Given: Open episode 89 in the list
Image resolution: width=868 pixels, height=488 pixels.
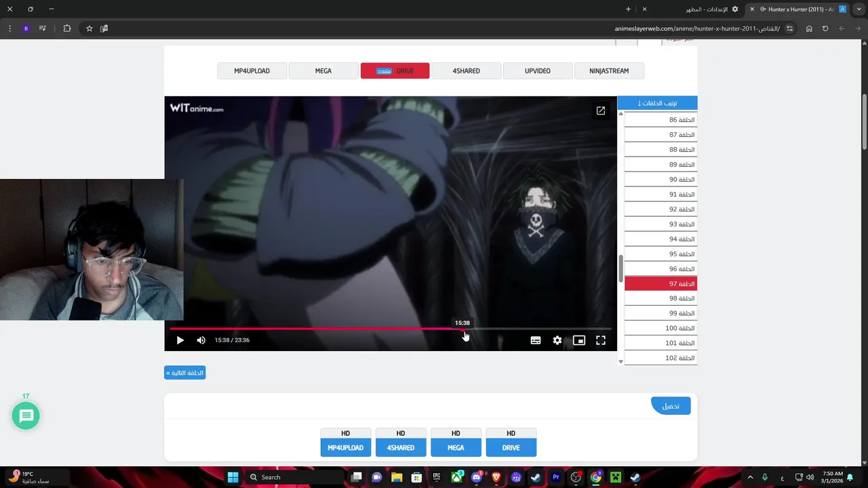Looking at the screenshot, I should tap(660, 165).
